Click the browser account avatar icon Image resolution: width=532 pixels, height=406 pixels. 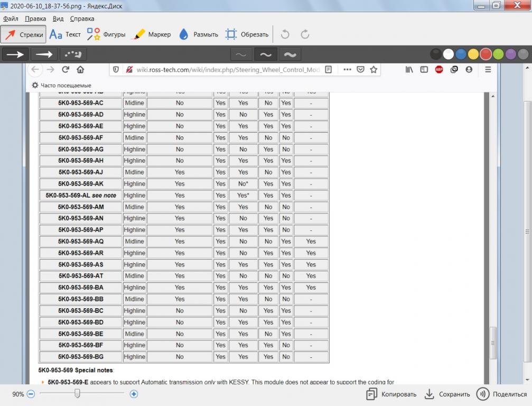469,70
